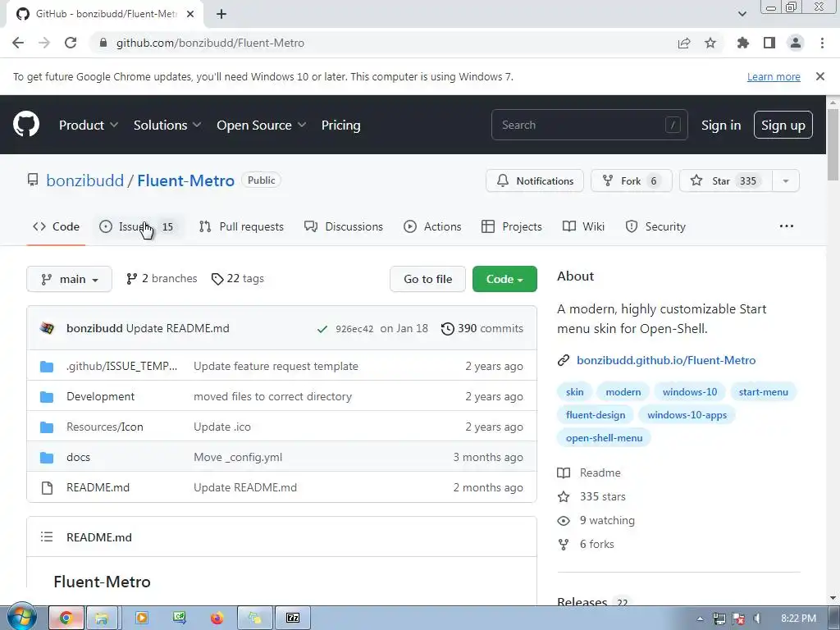Open the repo nav overflow menu

pyautogui.click(x=787, y=226)
